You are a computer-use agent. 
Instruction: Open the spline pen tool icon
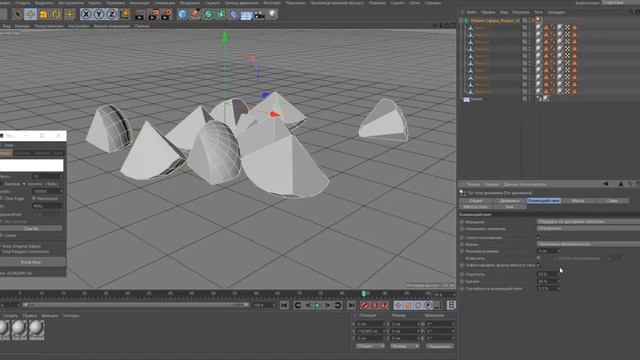pos(196,15)
